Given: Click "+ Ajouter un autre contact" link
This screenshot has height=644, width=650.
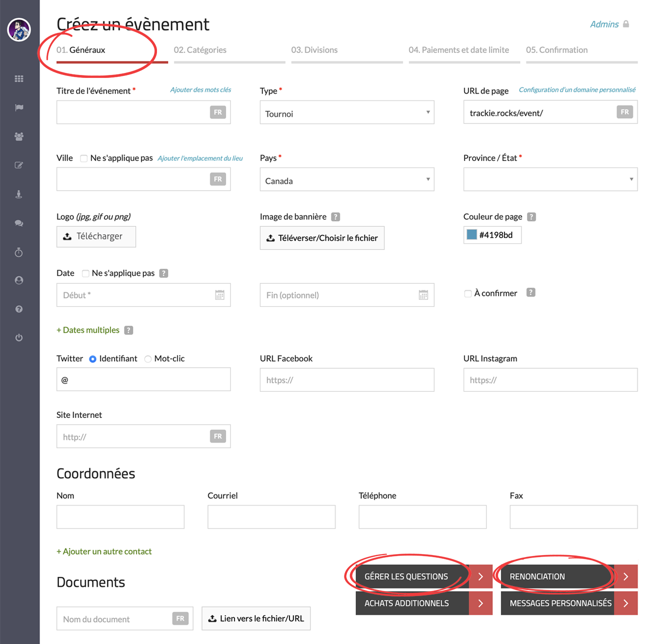Looking at the screenshot, I should tap(104, 552).
